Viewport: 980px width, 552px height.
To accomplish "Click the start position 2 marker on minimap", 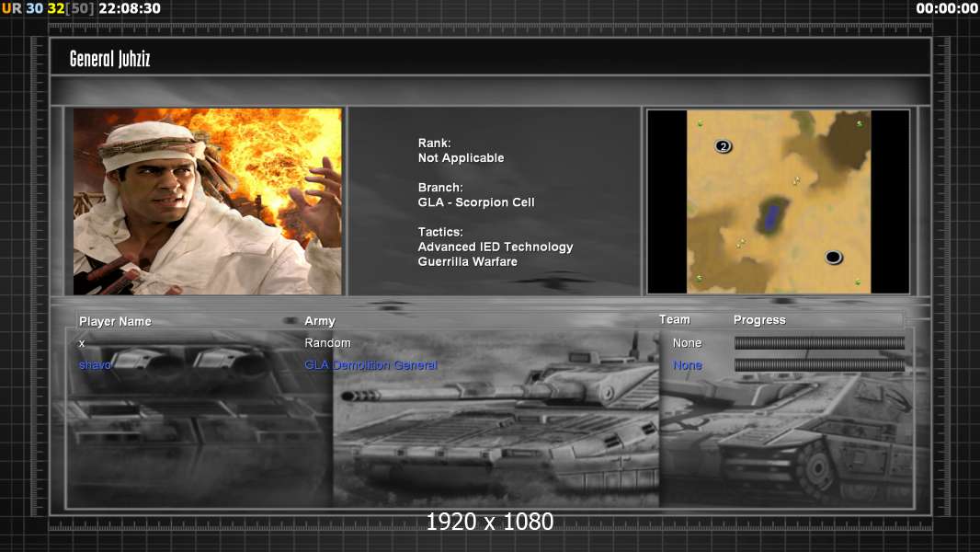I will [724, 146].
